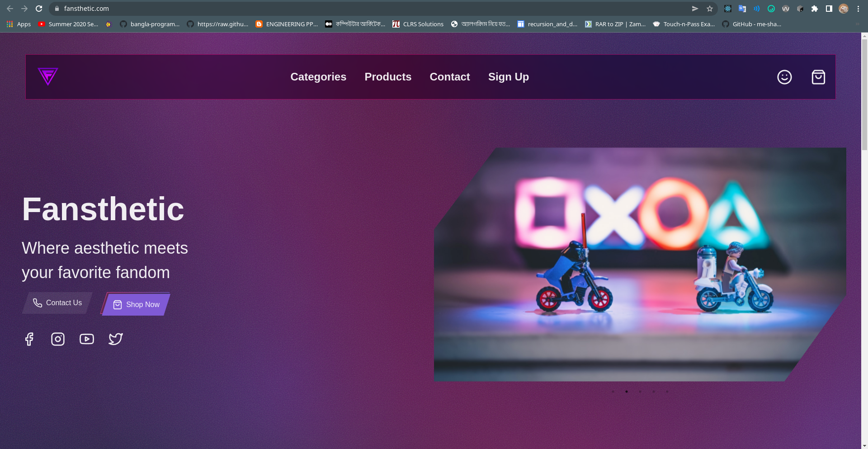Click Sign Up in the navbar

tap(509, 77)
